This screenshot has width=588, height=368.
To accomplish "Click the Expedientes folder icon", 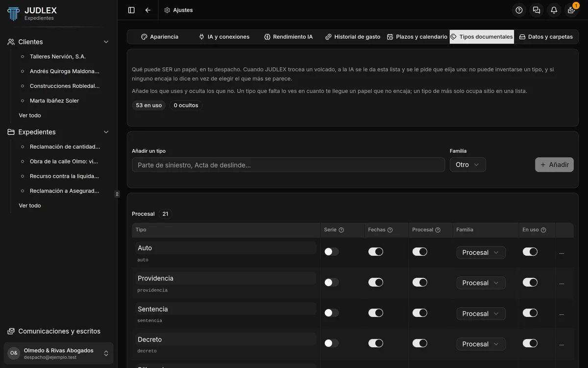I will tap(11, 132).
